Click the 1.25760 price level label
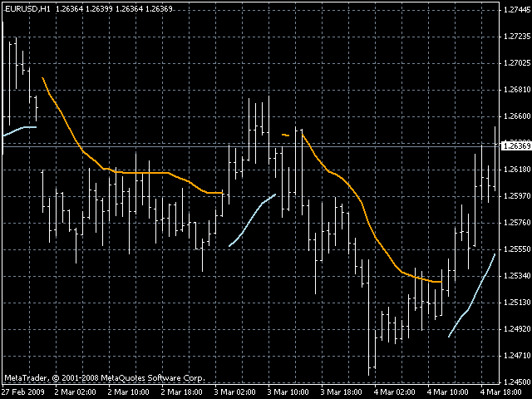 [517, 223]
